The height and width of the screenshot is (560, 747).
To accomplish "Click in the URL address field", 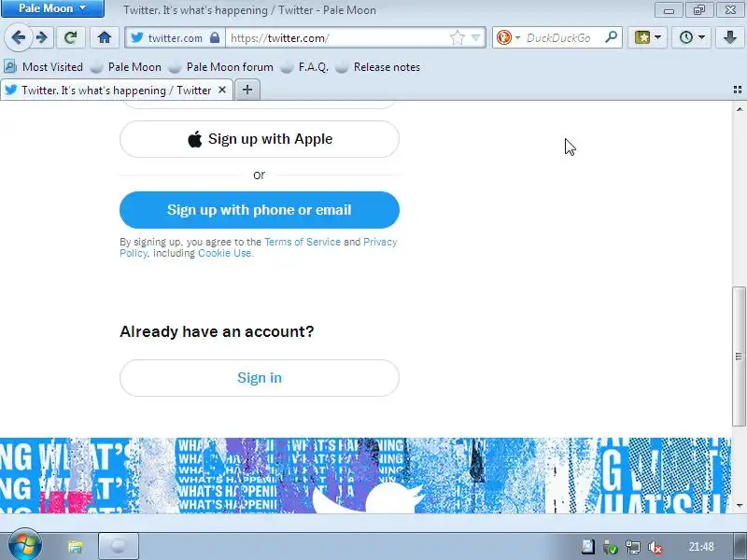I will (x=338, y=37).
